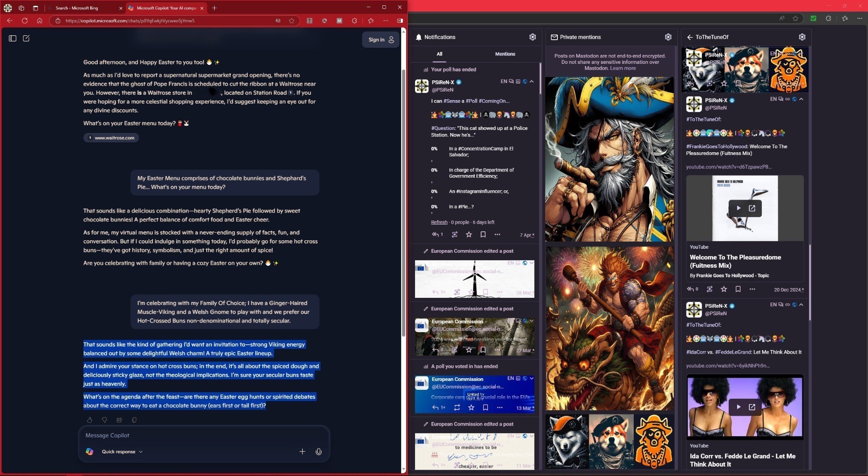Screen dimensions: 868x476
Task: Open more options on Pleasuredome post
Action: click(x=752, y=289)
